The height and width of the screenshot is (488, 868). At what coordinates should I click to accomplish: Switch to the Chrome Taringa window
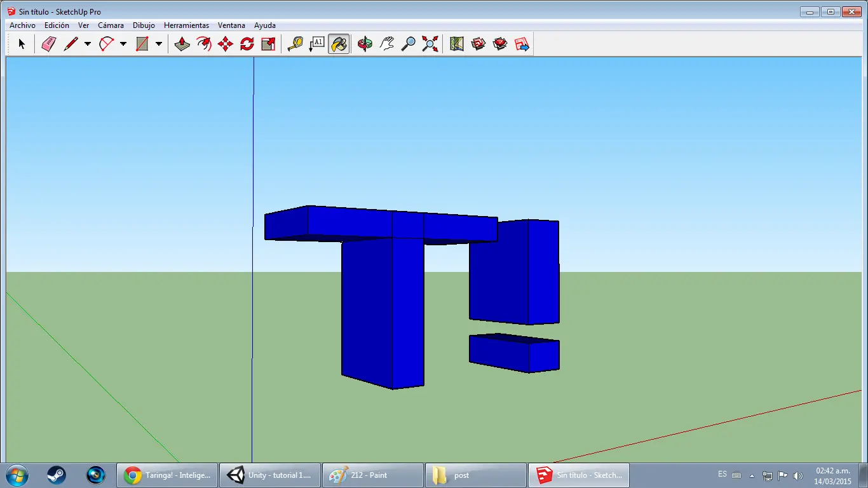pos(167,475)
